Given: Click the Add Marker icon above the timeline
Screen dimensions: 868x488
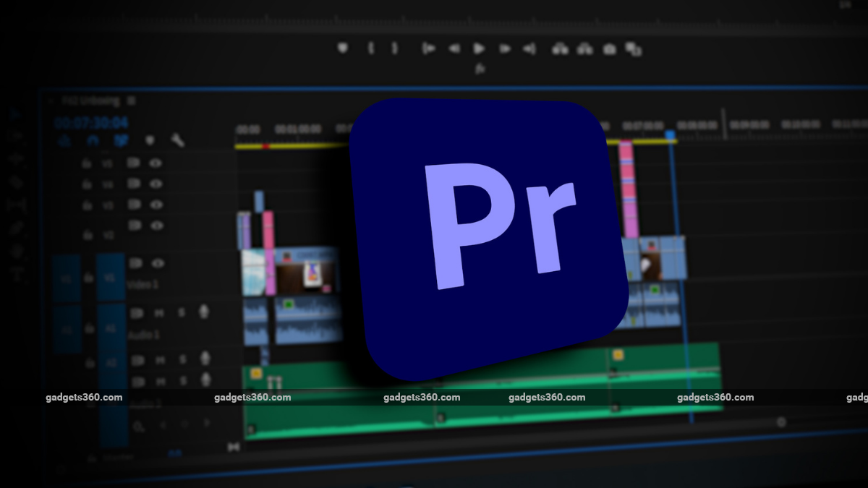Looking at the screenshot, I should 150,140.
